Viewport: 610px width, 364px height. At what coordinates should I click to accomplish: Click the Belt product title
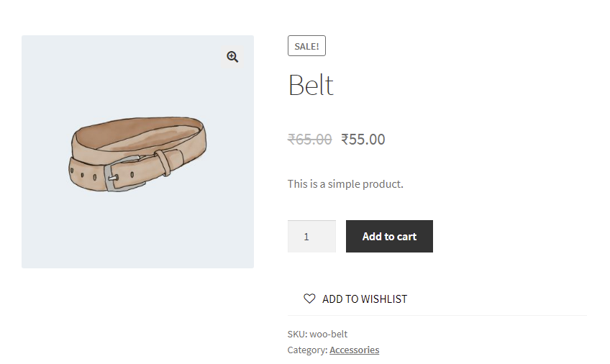311,86
